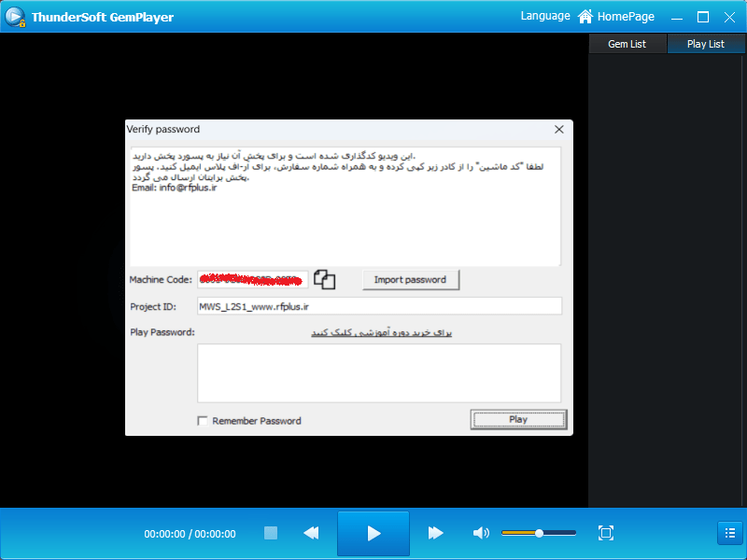
Task: Click the Import password button
Action: coord(410,279)
